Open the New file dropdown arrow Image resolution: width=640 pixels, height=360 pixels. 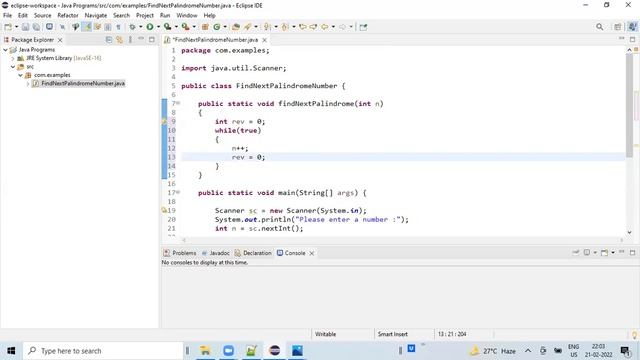(x=16, y=27)
